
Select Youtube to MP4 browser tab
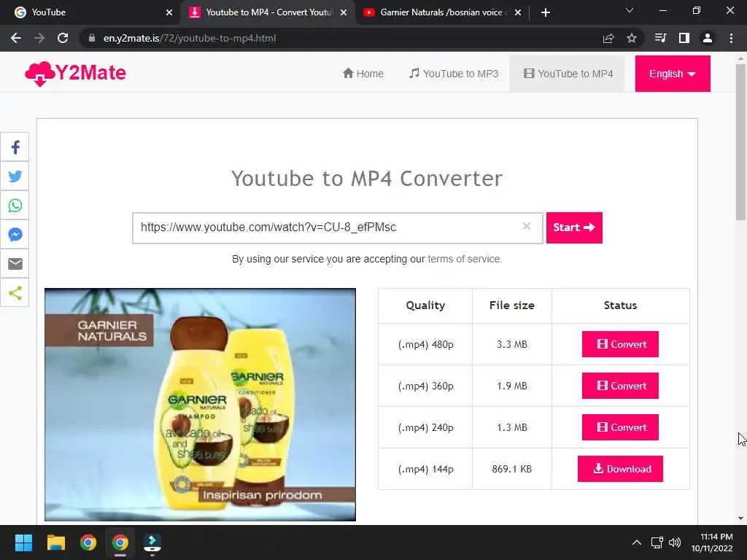(267, 12)
